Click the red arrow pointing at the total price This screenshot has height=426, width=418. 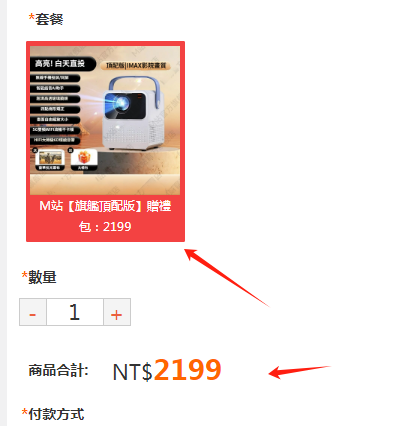[299, 371]
